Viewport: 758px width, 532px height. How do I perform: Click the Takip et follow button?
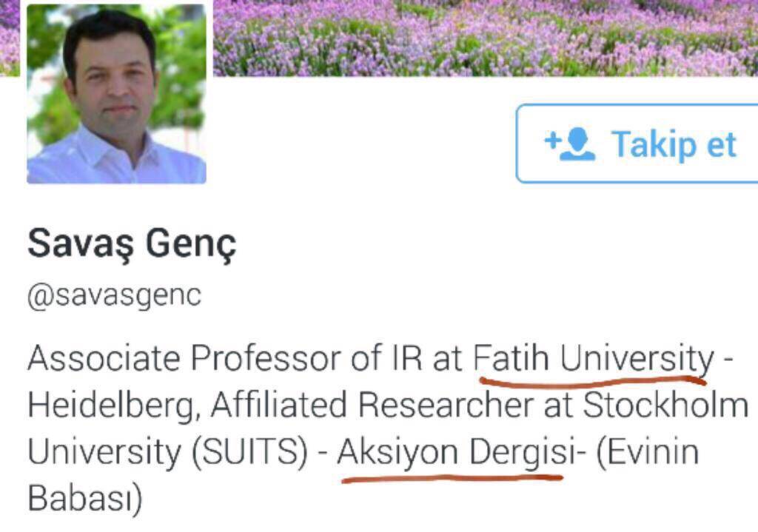638,144
